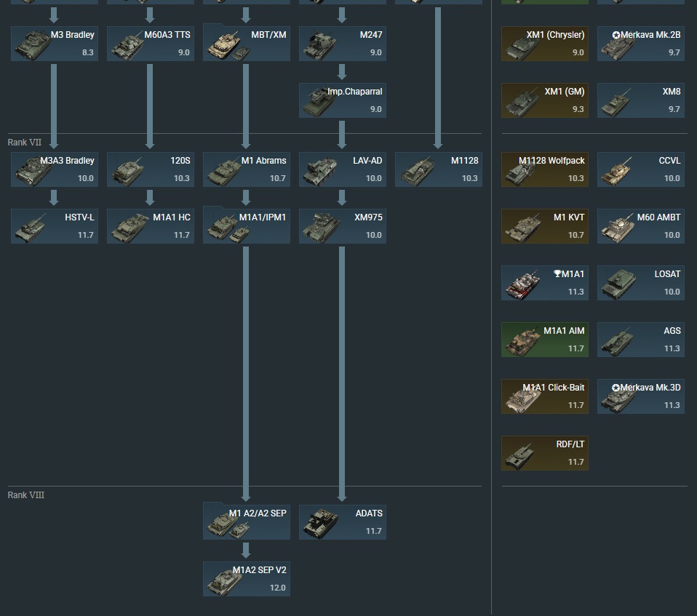Image resolution: width=697 pixels, height=616 pixels.
Task: Click the M1128 vehicle icon
Action: coord(417,172)
